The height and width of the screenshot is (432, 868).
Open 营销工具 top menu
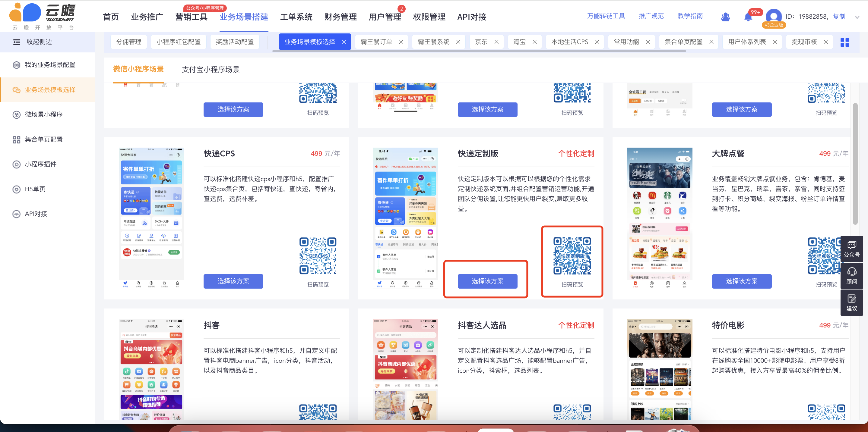click(192, 17)
